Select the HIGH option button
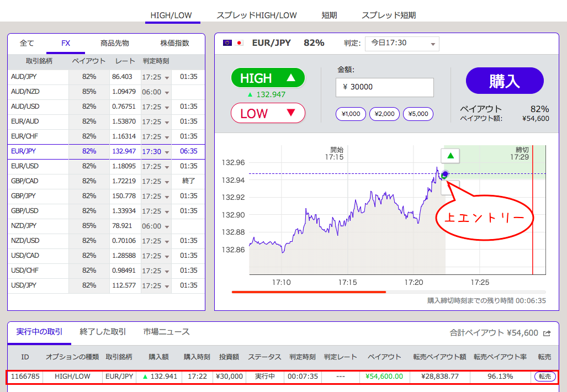Screen dimensions: 567x392 (268, 78)
